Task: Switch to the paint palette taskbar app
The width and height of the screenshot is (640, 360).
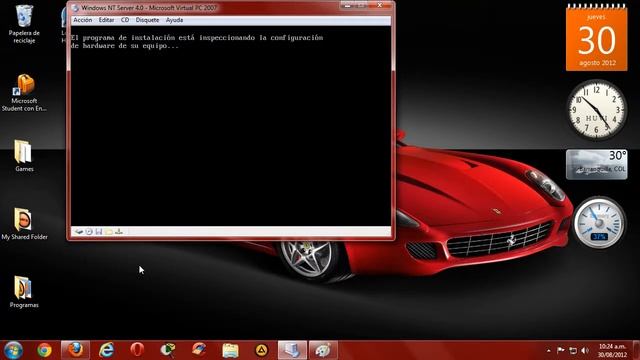Action: click(x=323, y=350)
